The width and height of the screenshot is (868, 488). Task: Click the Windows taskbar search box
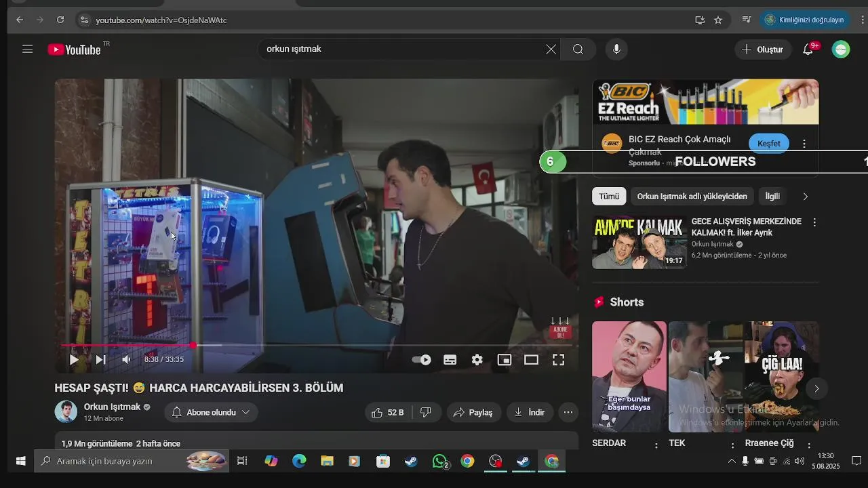pyautogui.click(x=131, y=461)
